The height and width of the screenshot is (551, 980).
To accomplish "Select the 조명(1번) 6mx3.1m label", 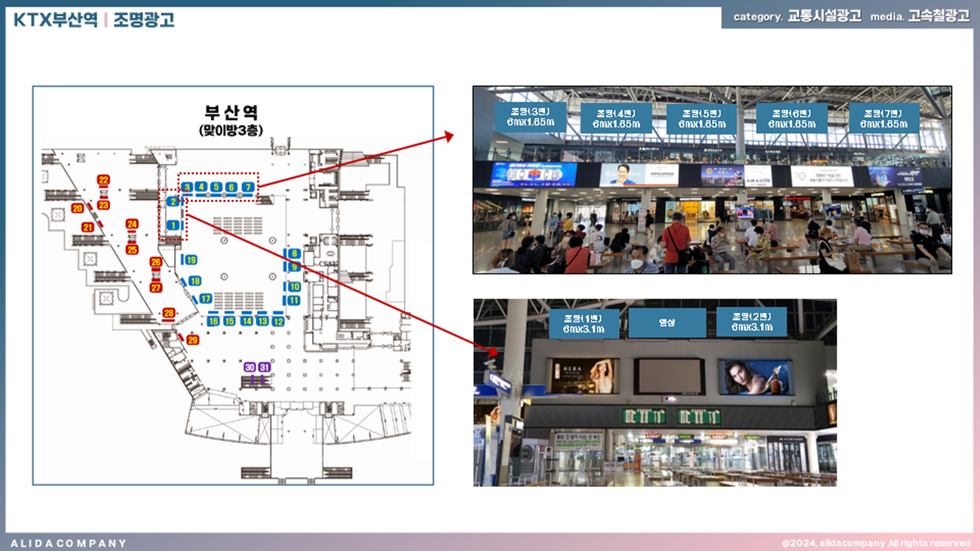I will [584, 323].
